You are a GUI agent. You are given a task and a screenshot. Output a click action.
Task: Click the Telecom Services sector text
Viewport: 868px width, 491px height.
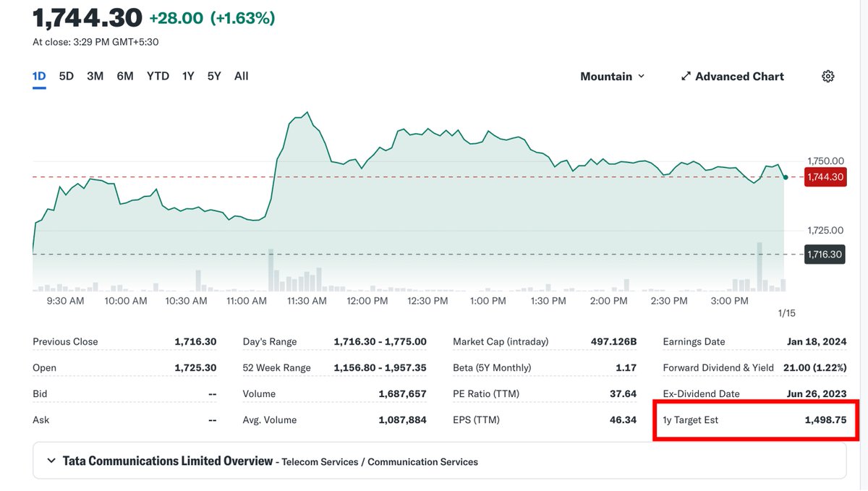coord(320,461)
